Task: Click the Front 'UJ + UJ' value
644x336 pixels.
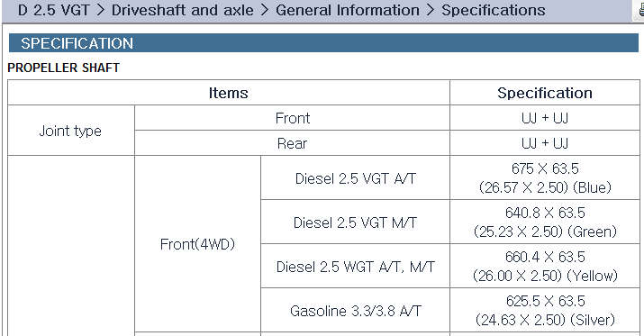Action: [x=545, y=118]
